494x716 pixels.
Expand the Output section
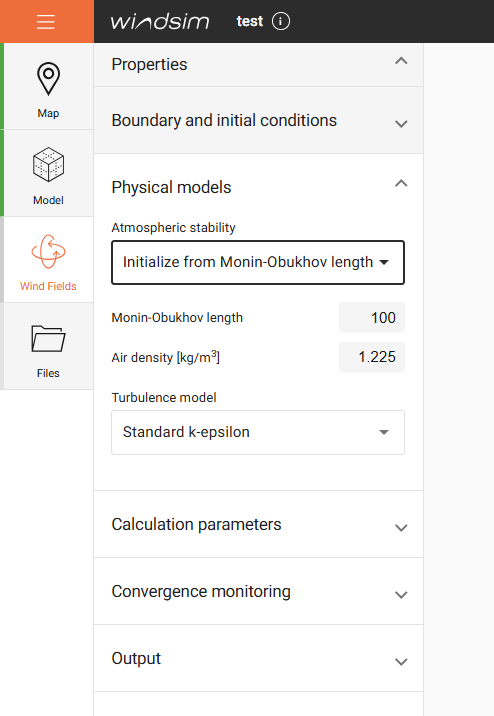258,658
